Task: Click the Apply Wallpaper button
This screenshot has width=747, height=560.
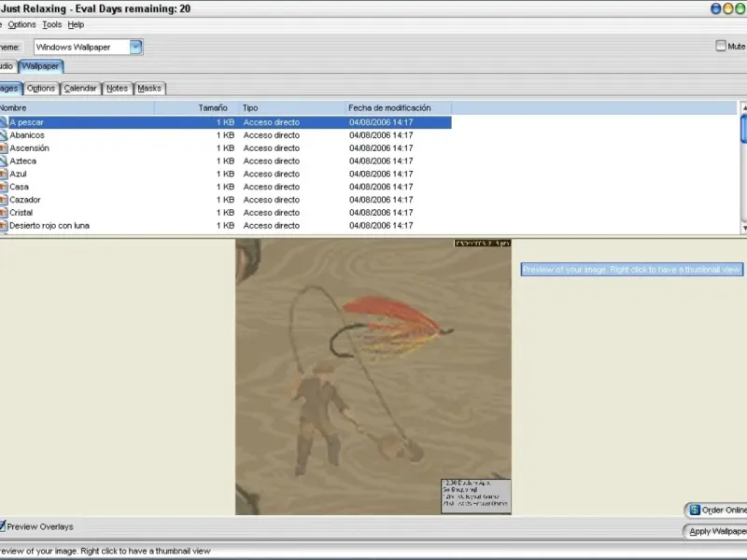Action: click(x=715, y=531)
